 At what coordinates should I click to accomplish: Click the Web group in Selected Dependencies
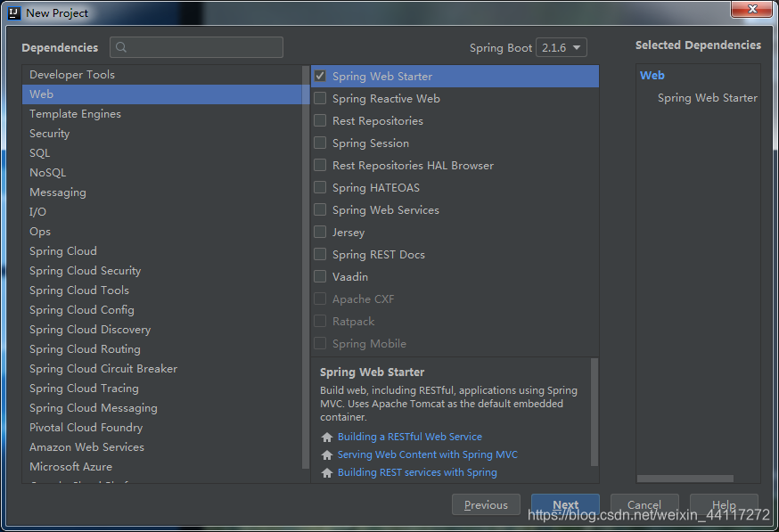pos(652,76)
